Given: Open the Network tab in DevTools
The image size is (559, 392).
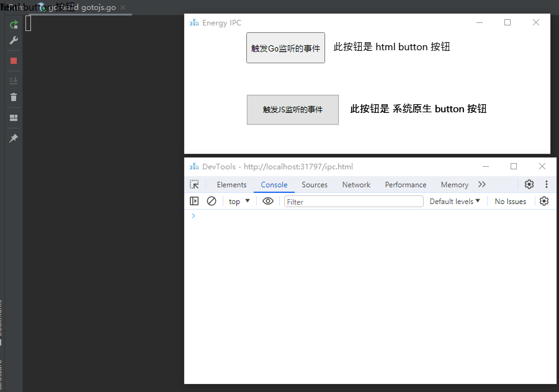Looking at the screenshot, I should click(x=356, y=185).
